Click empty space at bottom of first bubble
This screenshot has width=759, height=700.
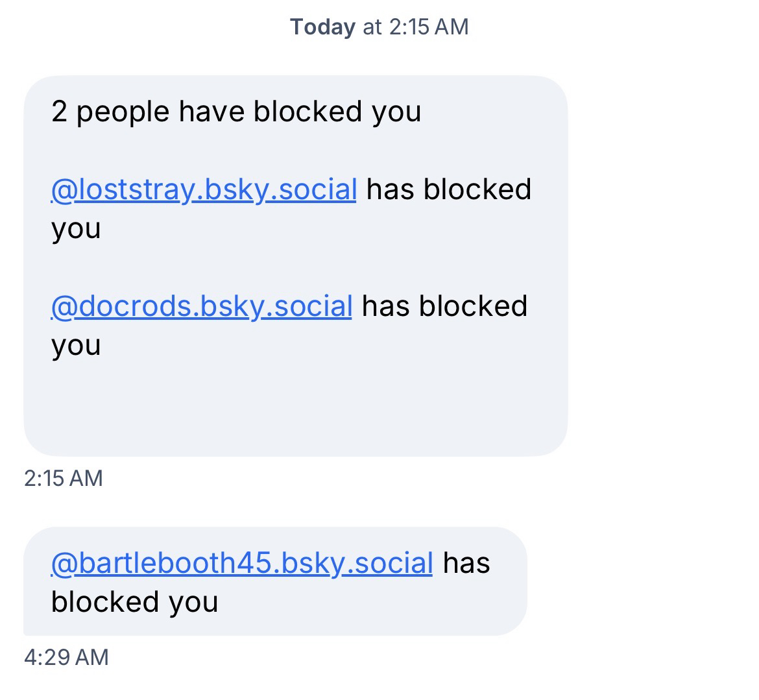295,409
